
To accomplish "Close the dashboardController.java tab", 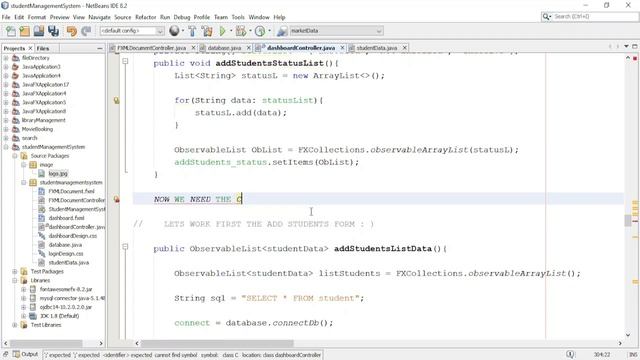I will (342, 48).
